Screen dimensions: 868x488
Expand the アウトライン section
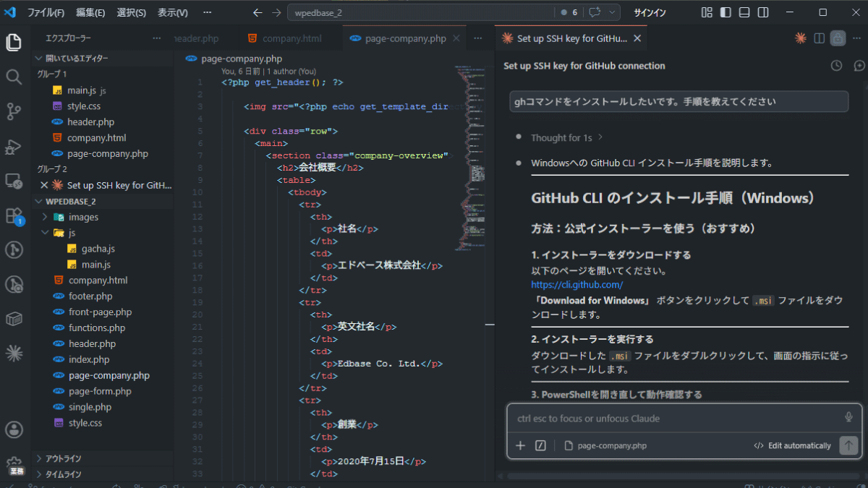(102, 458)
